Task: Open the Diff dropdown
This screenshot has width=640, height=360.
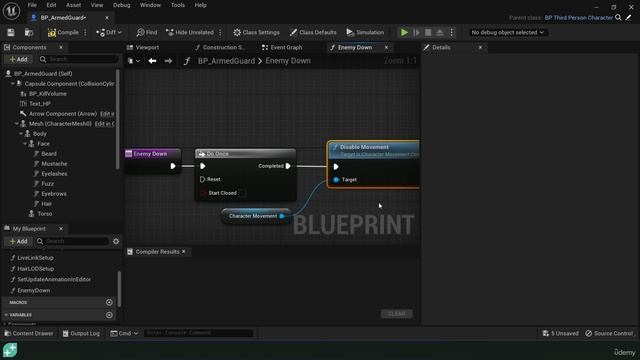Action: coord(109,32)
